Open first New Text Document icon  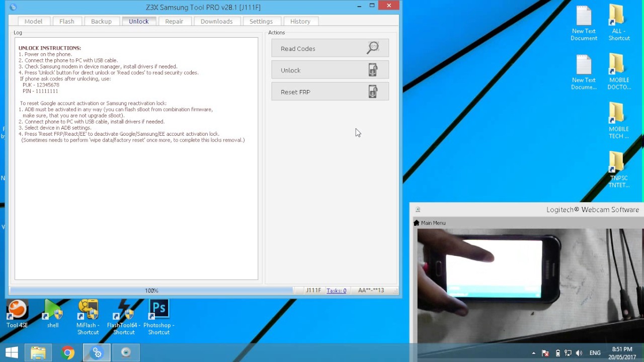point(584,24)
